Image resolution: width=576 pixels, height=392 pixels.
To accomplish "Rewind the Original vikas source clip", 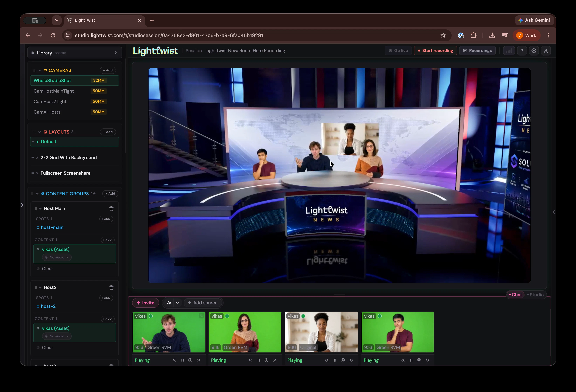I will point(327,360).
